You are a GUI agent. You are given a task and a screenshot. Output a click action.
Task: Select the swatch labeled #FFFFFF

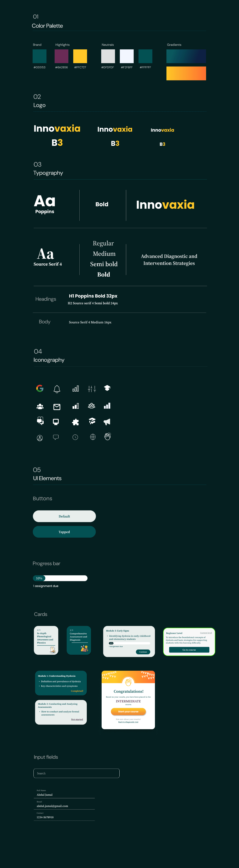tap(145, 56)
